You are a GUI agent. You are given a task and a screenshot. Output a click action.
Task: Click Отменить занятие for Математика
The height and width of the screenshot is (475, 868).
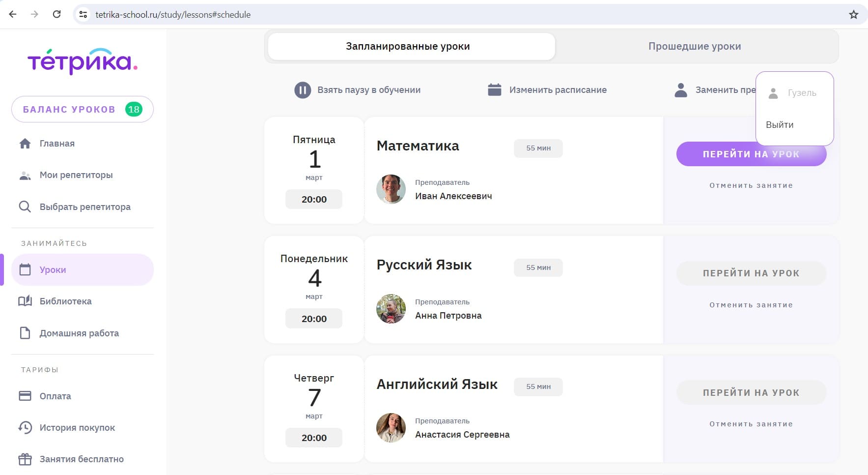751,185
